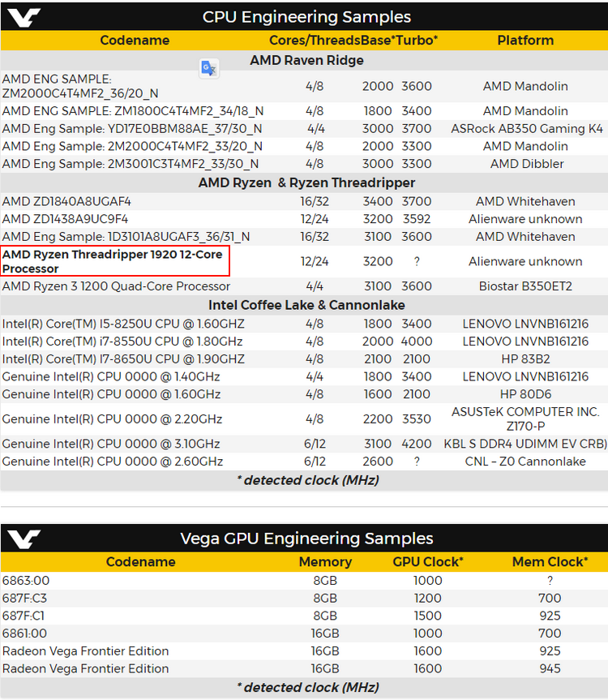Select the 6863:00 GPU codename
This screenshot has width=608, height=700.
[26, 581]
